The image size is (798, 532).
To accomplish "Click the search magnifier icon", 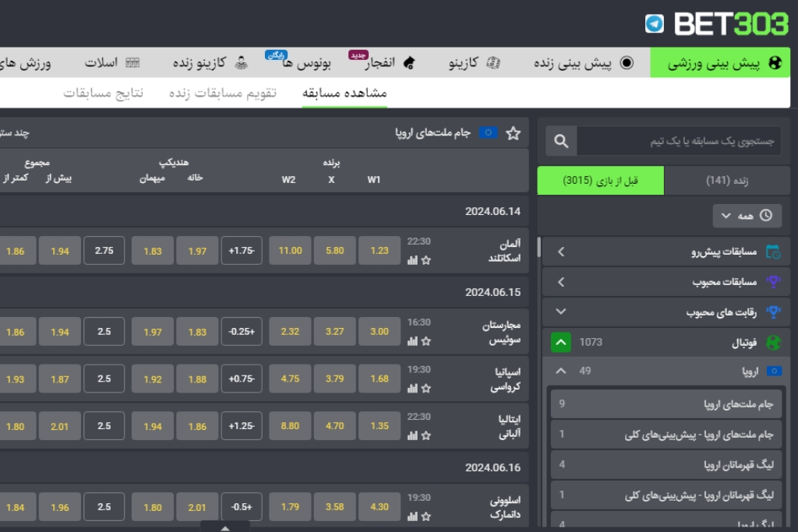I will click(x=560, y=141).
